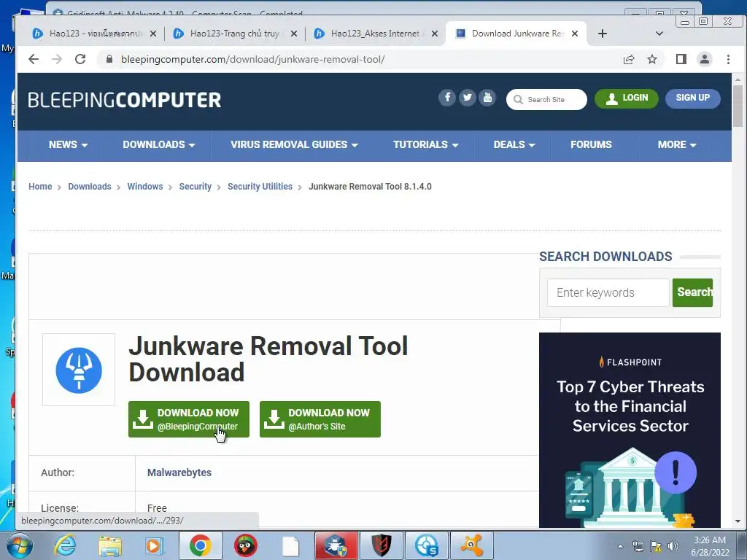Close the Download Junkware tab

coord(575,34)
